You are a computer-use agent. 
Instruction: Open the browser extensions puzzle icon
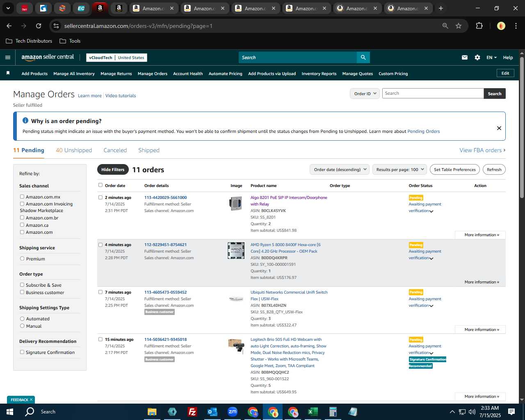point(479,26)
